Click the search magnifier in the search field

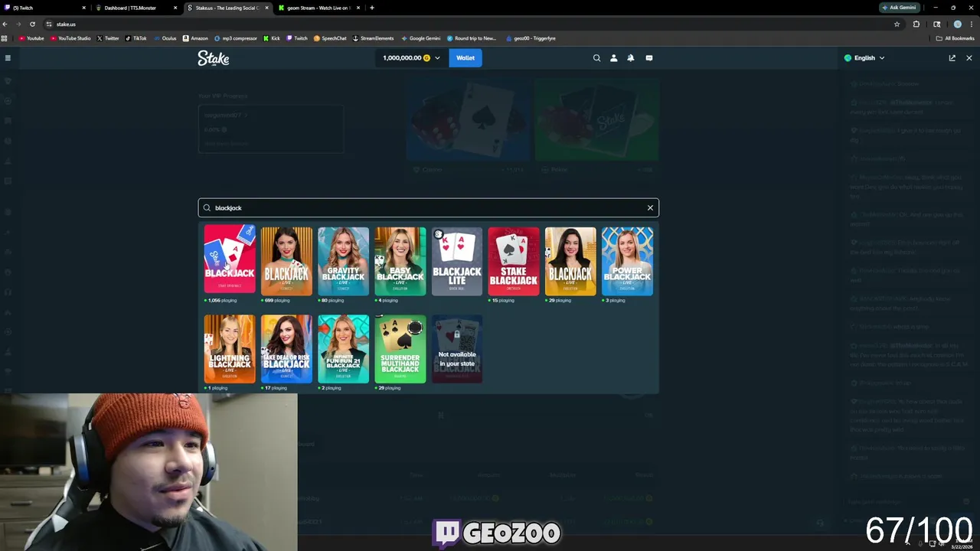pos(207,207)
